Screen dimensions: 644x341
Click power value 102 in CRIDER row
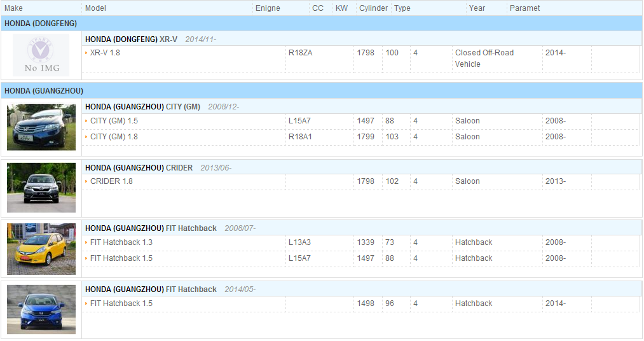[392, 181]
